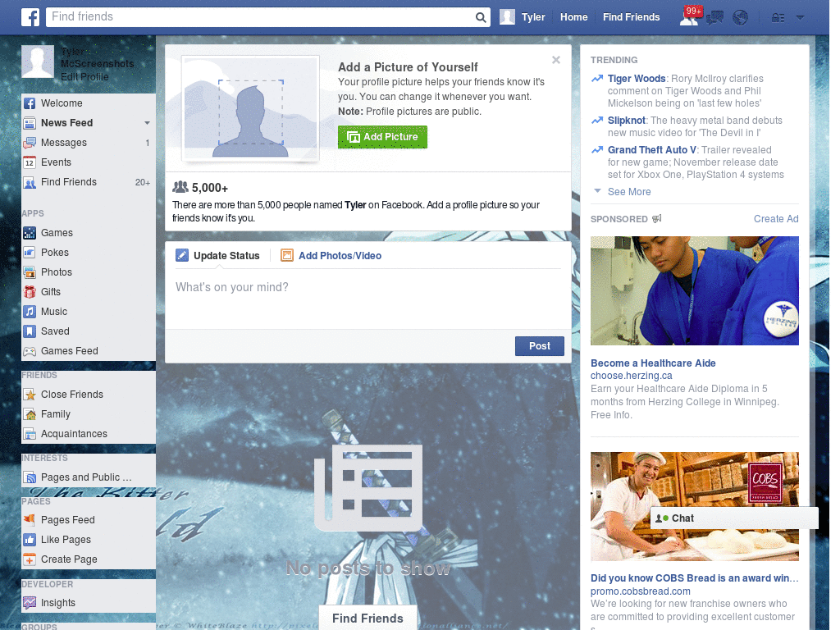Viewport: 840px width, 630px height.
Task: Click the Sponsored megaphone icon
Action: (657, 218)
